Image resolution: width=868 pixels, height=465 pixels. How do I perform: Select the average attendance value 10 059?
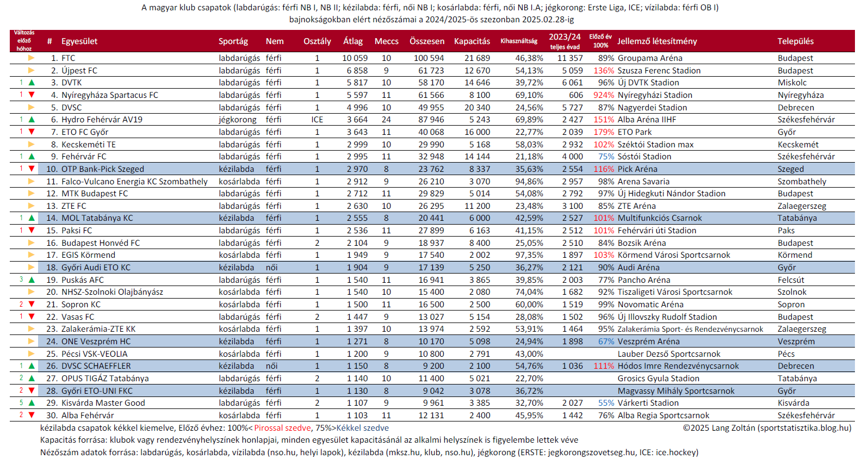(355, 58)
